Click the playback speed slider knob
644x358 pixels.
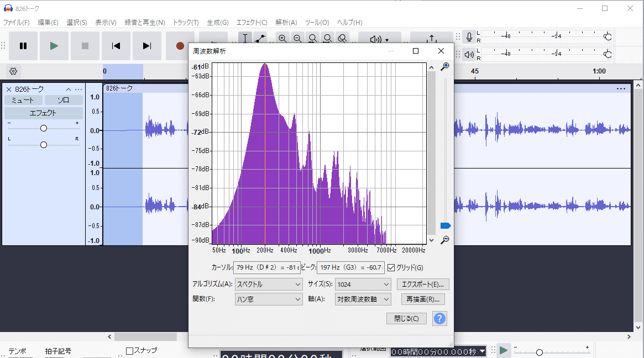[540, 352]
